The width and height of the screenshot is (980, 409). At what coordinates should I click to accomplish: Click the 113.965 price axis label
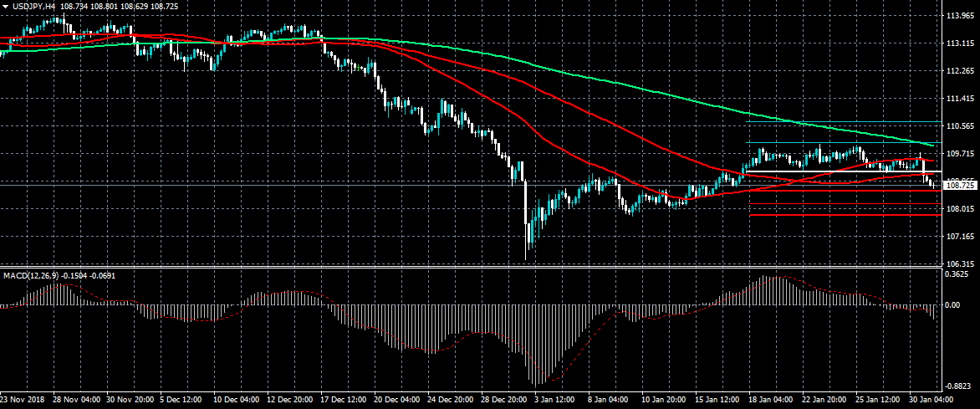point(959,16)
